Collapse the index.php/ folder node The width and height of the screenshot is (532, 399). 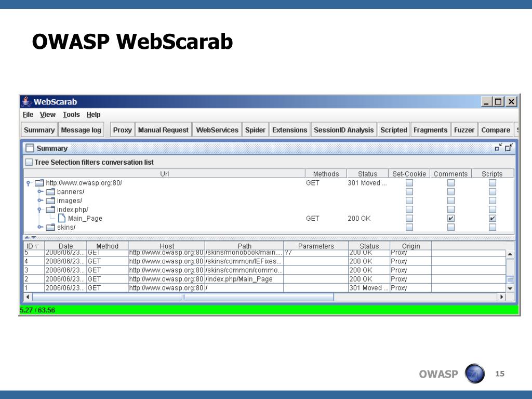tap(39, 209)
